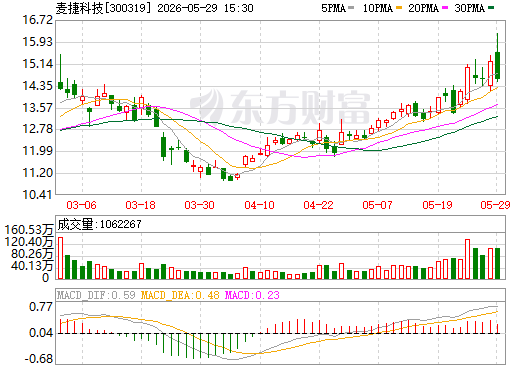Click the 11.99 price axis label
This screenshot has width=520, height=365.
pos(38,151)
